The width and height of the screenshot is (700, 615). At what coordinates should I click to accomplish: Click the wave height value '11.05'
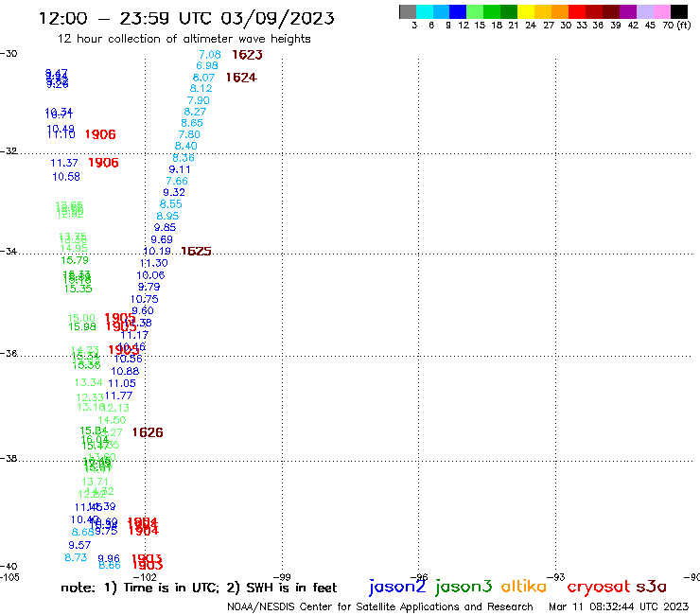pos(122,383)
